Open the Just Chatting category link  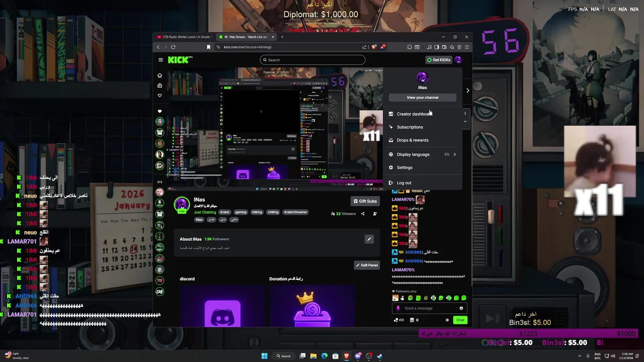(x=205, y=212)
